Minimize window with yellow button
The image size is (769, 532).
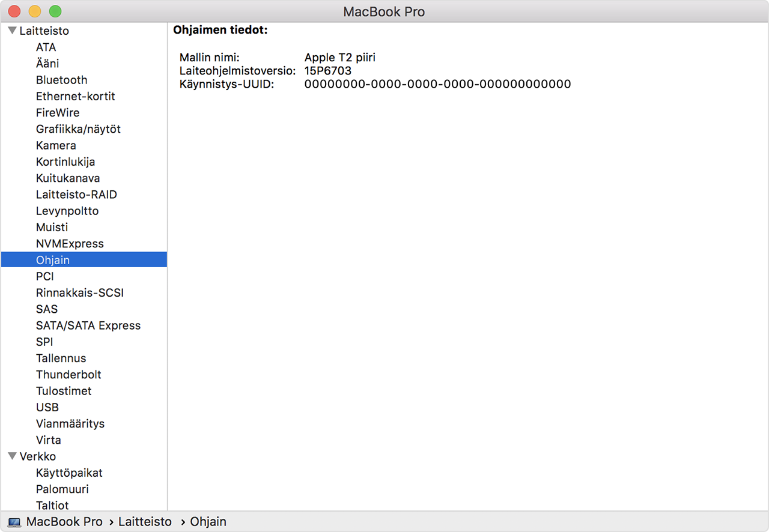[x=35, y=11]
